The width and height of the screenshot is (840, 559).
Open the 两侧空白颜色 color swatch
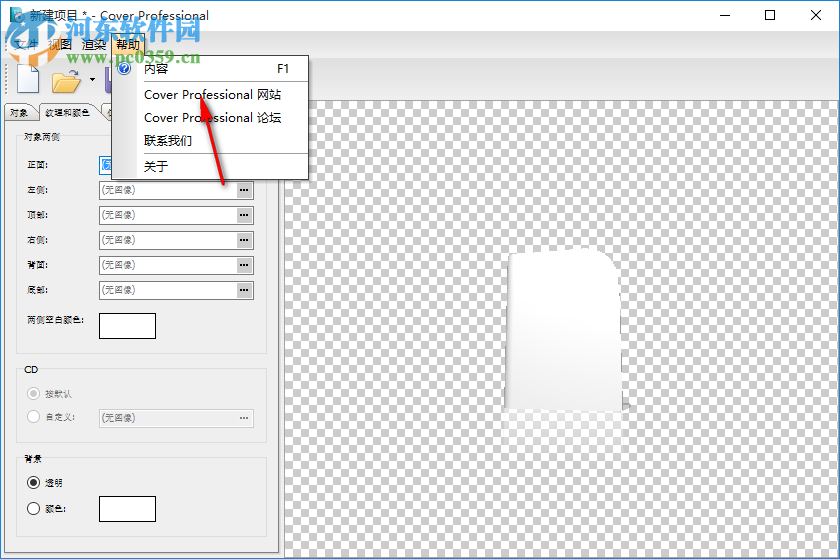[x=128, y=326]
